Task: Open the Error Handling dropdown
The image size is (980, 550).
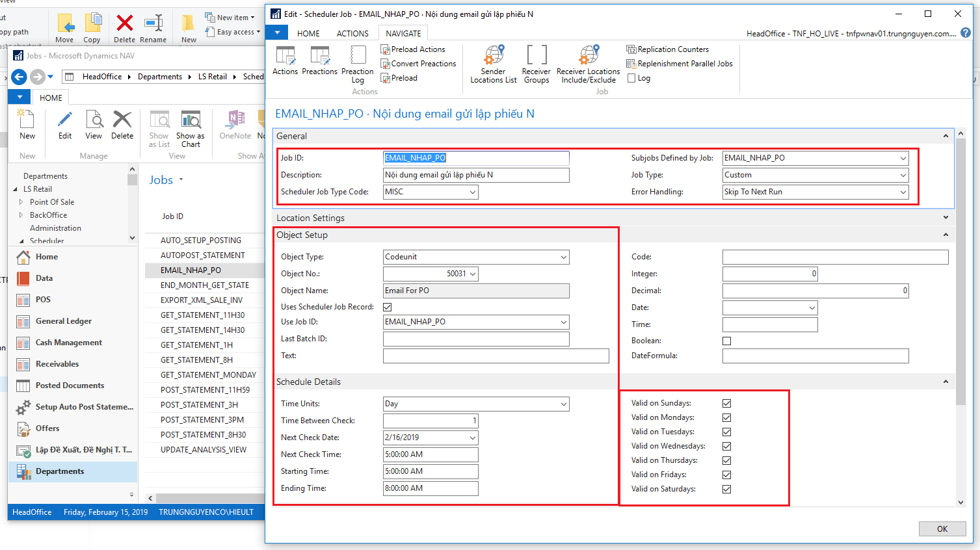Action: pyautogui.click(x=903, y=192)
